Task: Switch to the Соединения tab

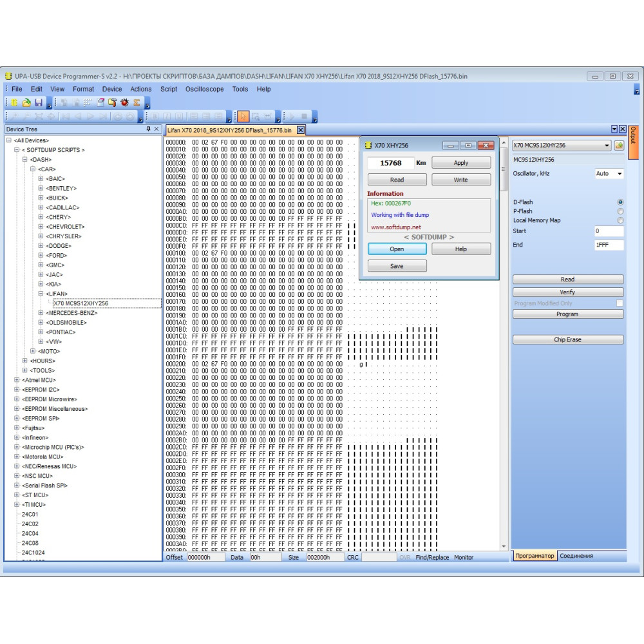Action: tap(576, 556)
